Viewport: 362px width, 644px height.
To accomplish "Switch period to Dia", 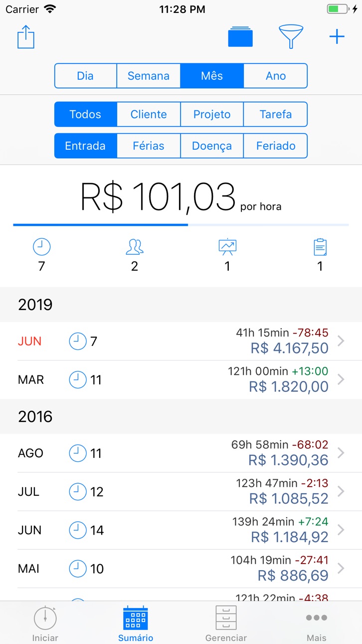I will 85,76.
